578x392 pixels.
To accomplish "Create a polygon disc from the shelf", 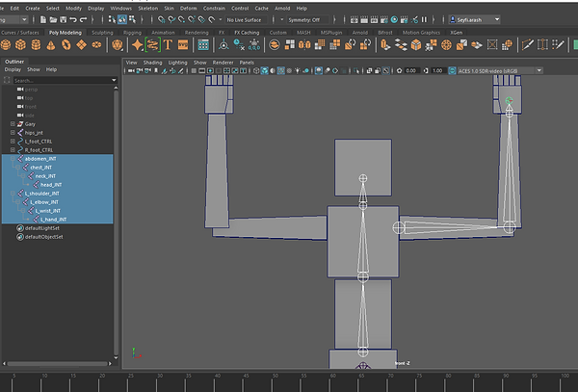I will (96, 45).
